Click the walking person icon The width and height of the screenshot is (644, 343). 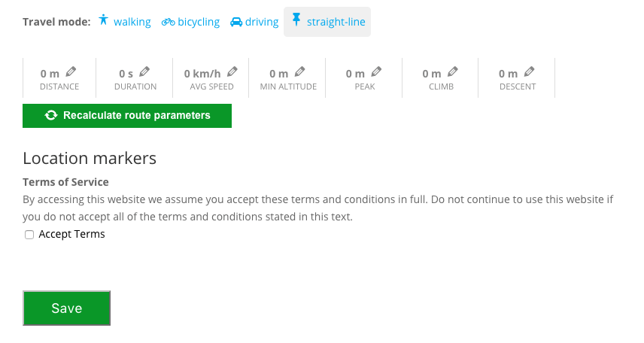point(104,21)
